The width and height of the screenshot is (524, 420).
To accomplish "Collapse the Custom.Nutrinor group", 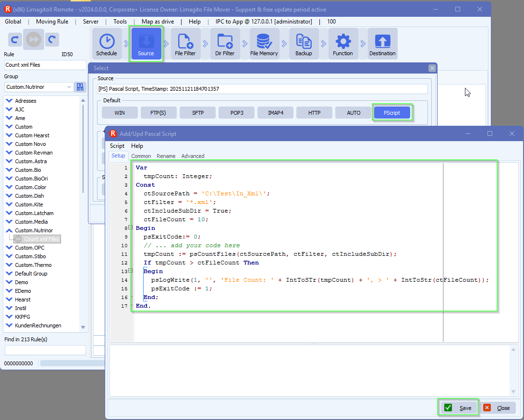I will click(x=10, y=230).
